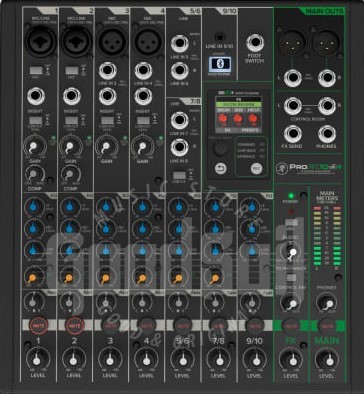This screenshot has height=394, width=364.
Task: Toggle the MUTE button on channel 5/6
Action: (183, 326)
